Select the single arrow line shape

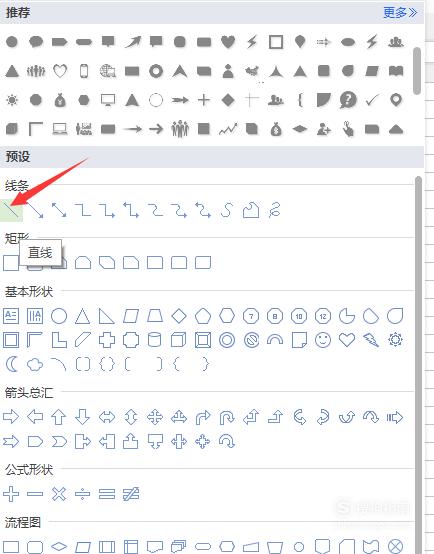35,210
